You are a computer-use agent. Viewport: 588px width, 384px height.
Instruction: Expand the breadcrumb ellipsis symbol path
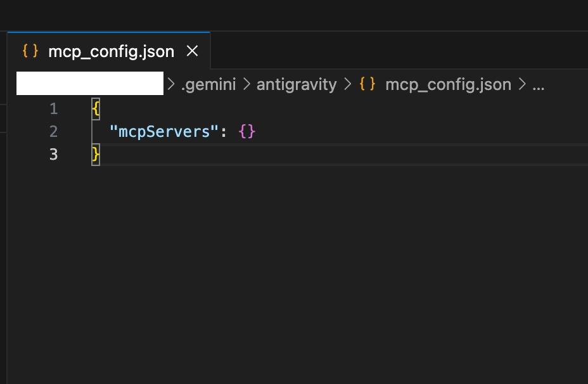coord(539,84)
